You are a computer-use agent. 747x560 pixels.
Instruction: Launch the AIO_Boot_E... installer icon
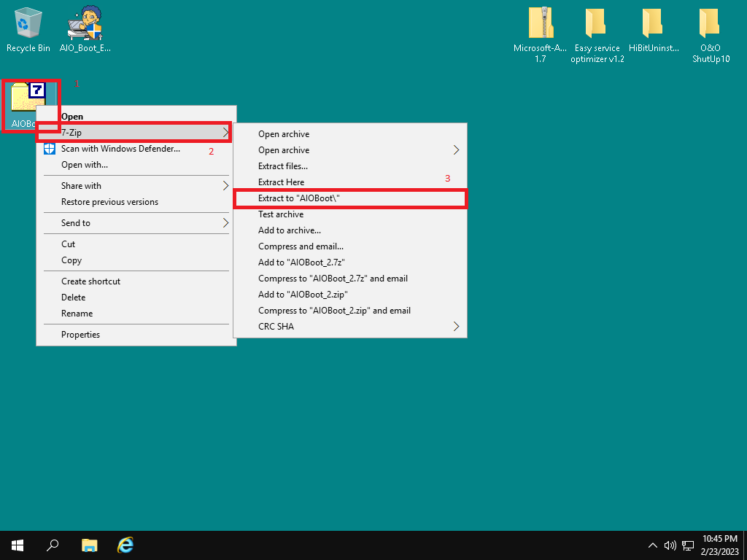[85, 24]
